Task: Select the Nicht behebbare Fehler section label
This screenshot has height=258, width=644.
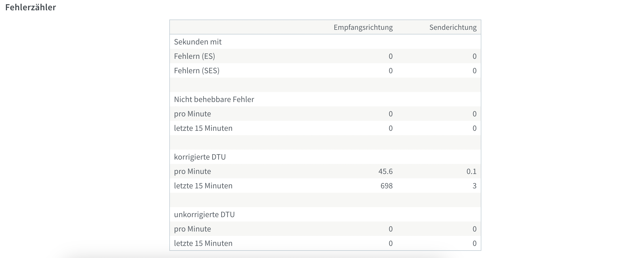Action: (214, 99)
